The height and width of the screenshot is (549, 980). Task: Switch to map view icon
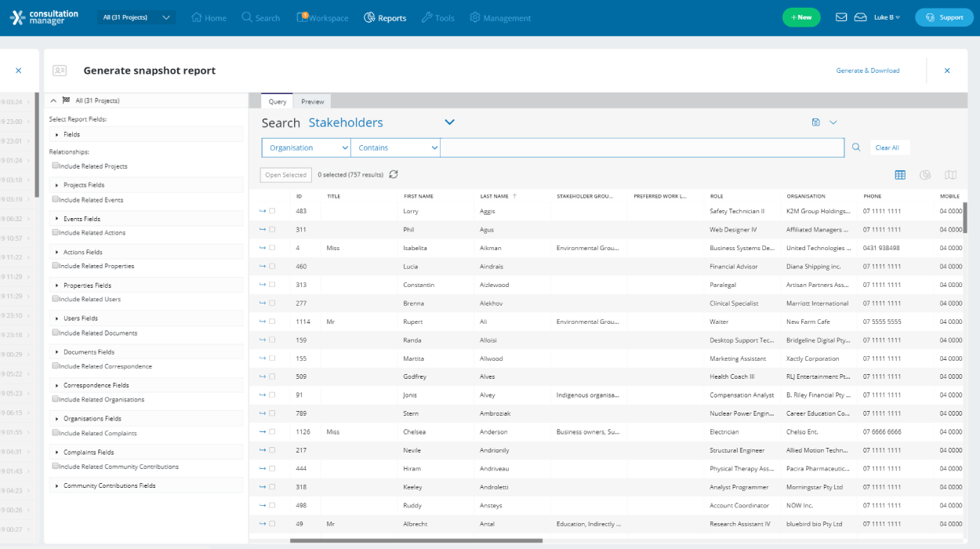[x=951, y=175]
